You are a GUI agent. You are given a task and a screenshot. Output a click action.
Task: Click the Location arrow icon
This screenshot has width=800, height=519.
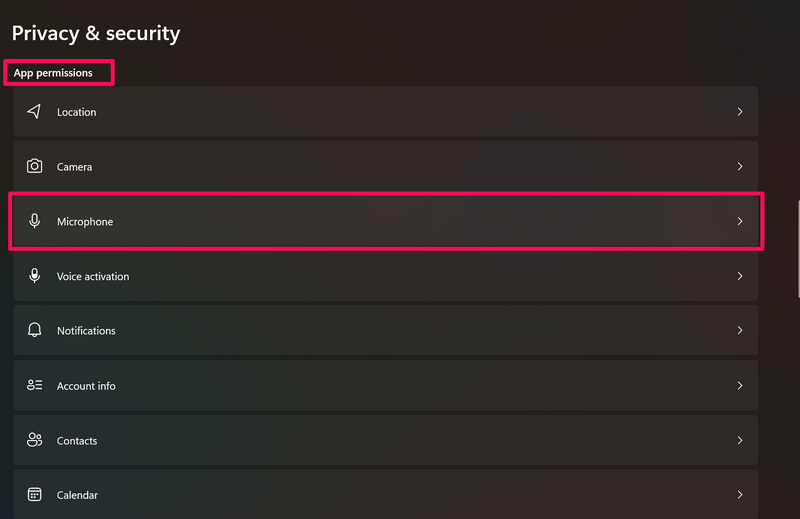[35, 112]
